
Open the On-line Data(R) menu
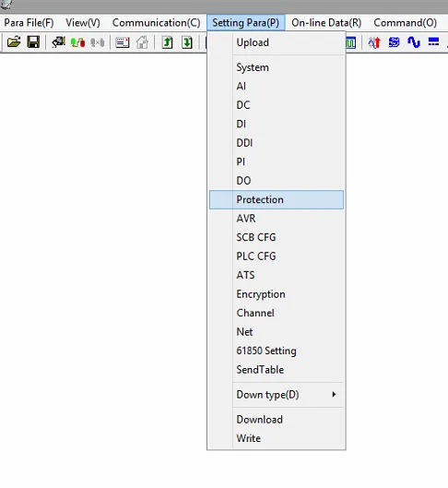tap(326, 23)
